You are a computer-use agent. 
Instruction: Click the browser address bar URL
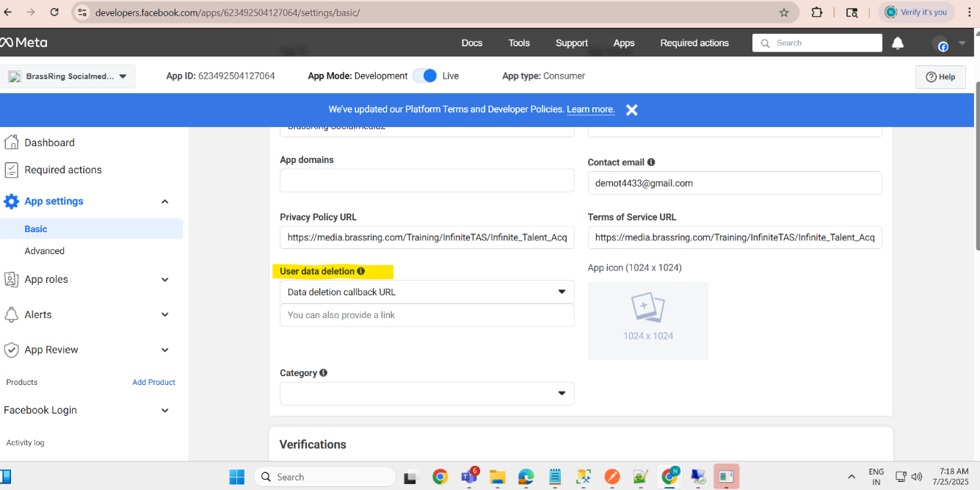pos(228,12)
